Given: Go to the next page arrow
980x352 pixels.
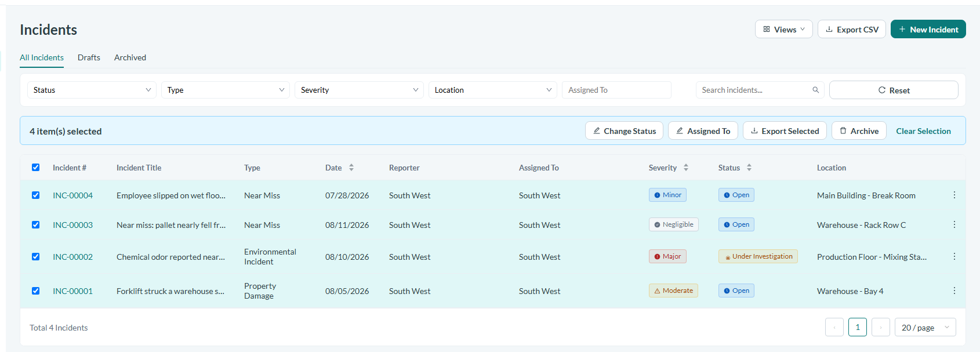Looking at the screenshot, I should pos(881,328).
